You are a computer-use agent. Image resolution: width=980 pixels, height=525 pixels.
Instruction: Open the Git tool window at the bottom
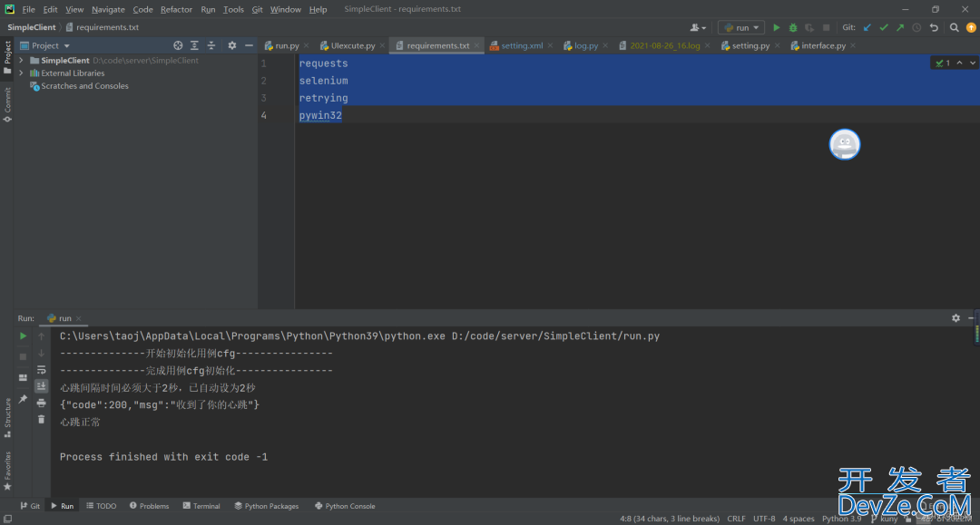[30, 506]
